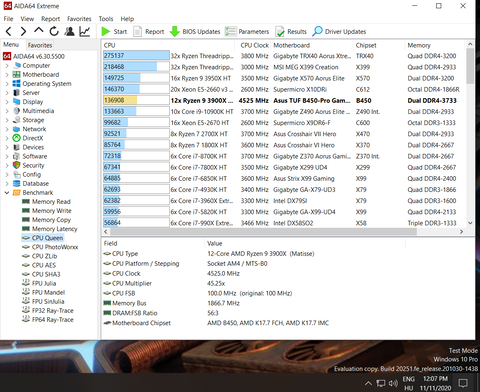
Task: Select the AIDA64 v6.30.5500 root item
Action: [34, 56]
